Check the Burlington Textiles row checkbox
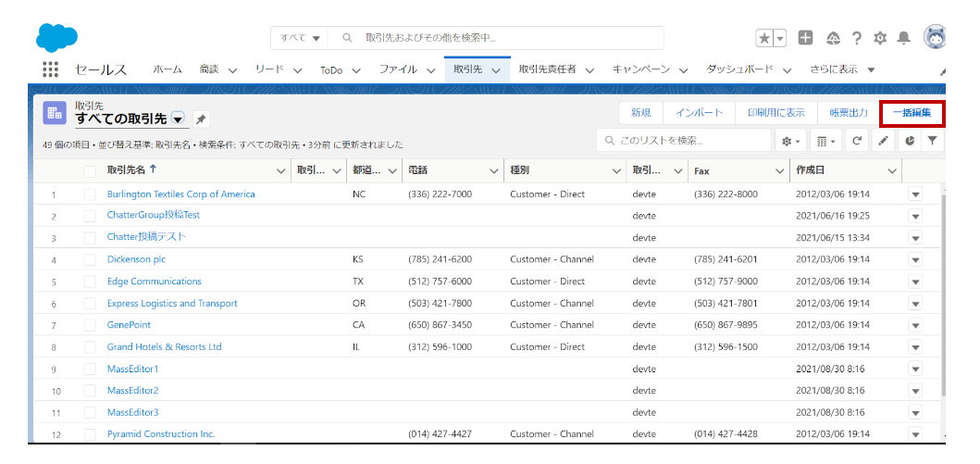Screen dimensions: 980x464 [90, 194]
